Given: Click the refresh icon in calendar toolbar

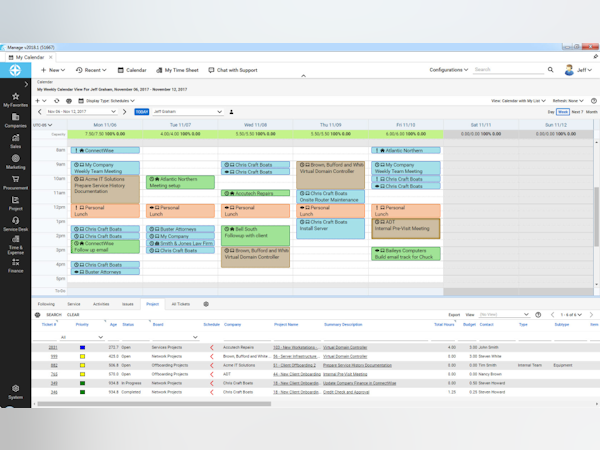Looking at the screenshot, I should tap(57, 101).
